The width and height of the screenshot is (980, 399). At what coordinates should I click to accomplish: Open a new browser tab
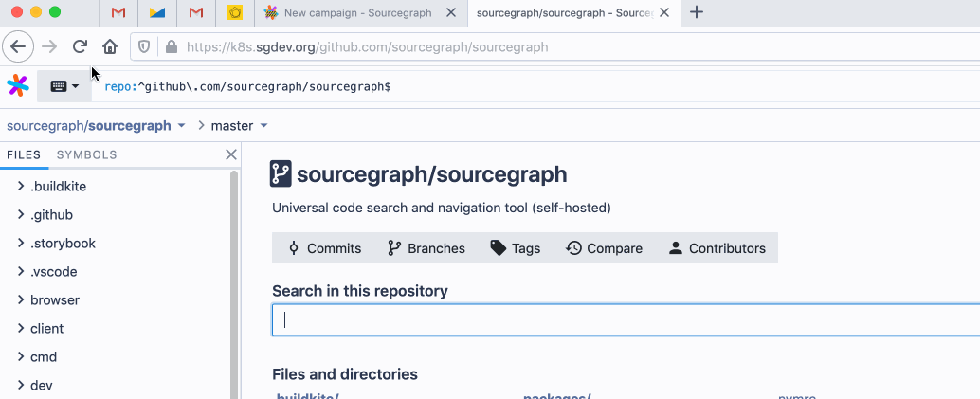point(697,12)
